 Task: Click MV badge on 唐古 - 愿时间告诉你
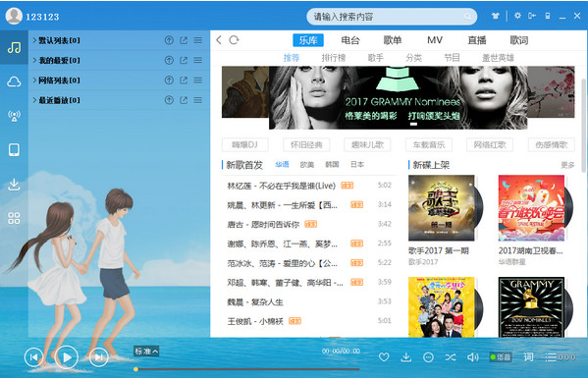[311, 224]
